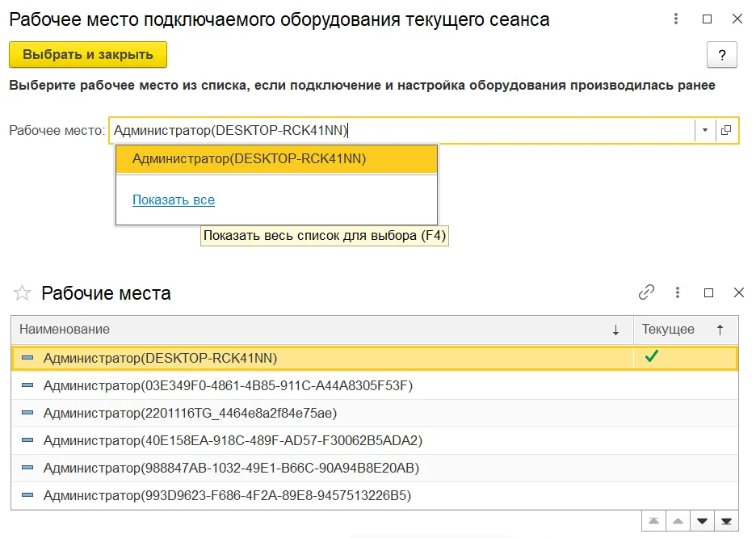Maximize the Рабочее место подключаемого оборудования window
Screen dimensions: 756x538
707,19
